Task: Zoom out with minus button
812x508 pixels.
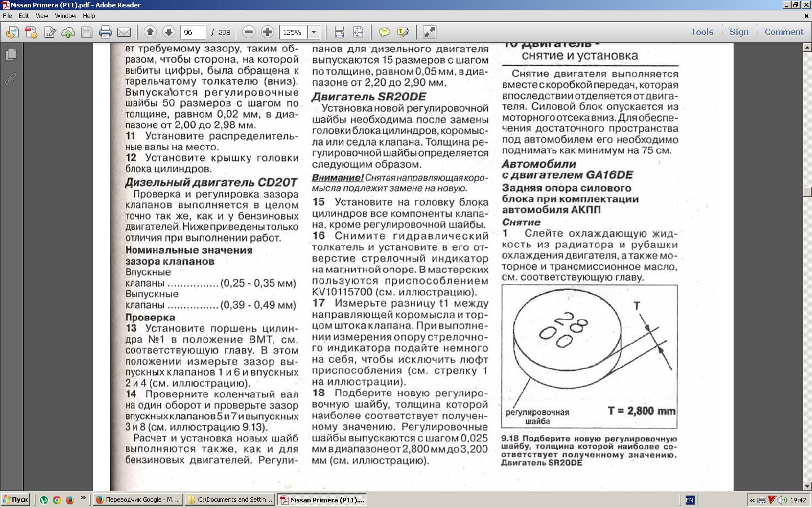Action: (249, 32)
